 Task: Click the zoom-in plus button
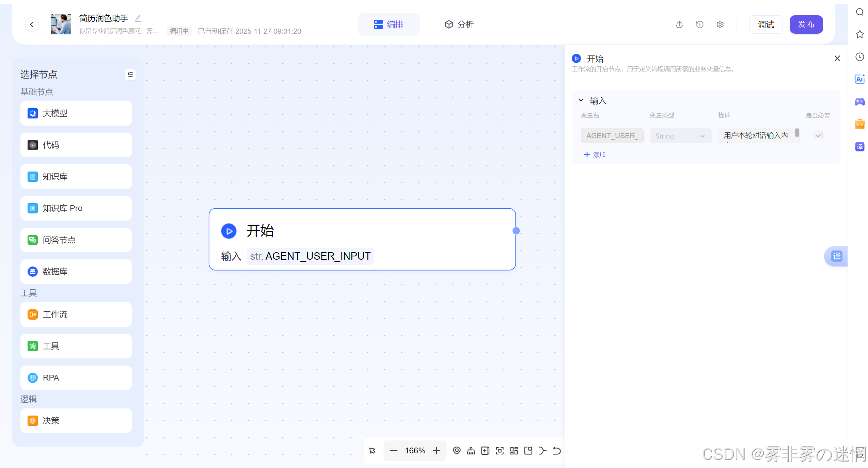(437, 451)
